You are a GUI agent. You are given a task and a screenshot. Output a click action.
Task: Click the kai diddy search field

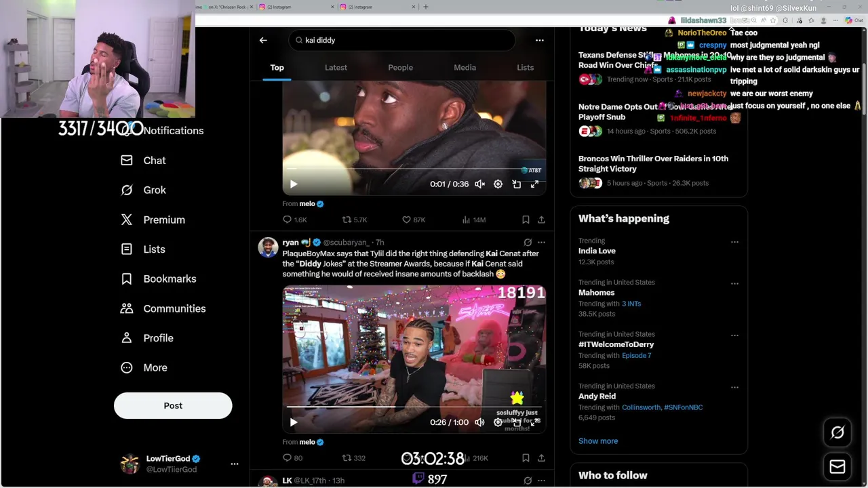pos(402,40)
